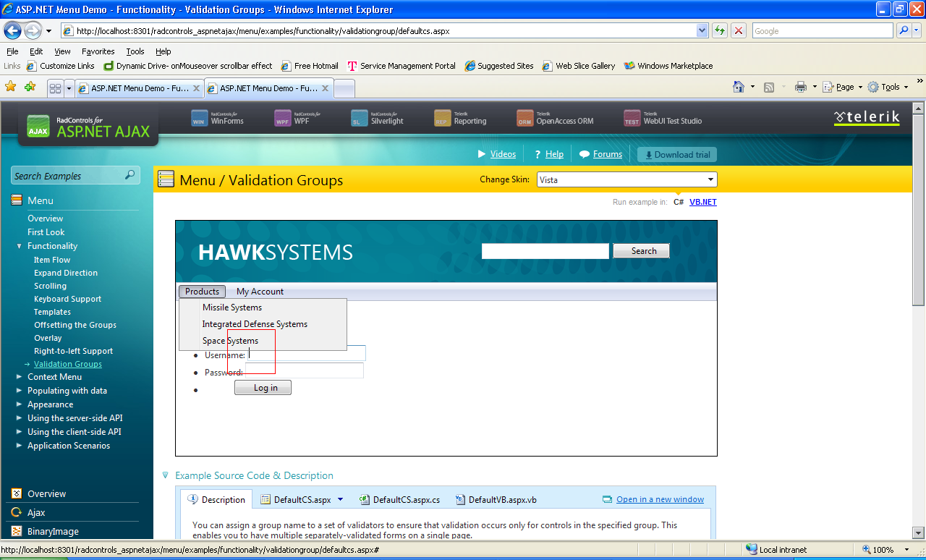The width and height of the screenshot is (926, 560).
Task: Open the Products menu item
Action: (x=202, y=292)
